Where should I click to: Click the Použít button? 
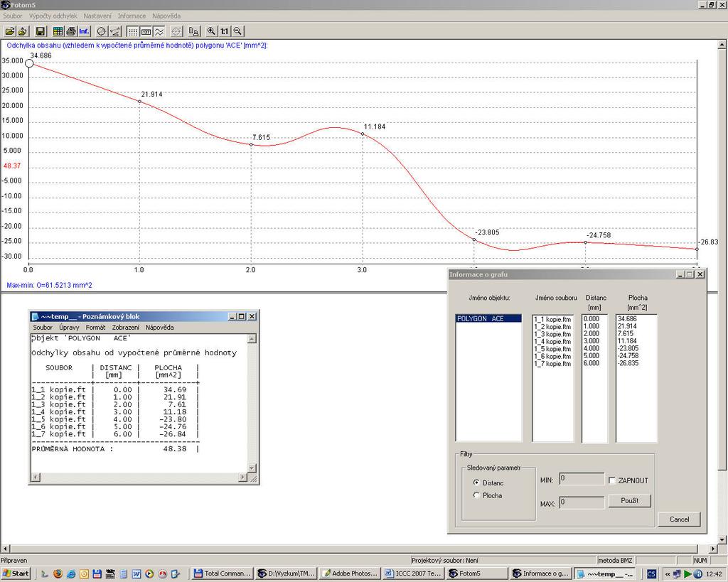pyautogui.click(x=630, y=501)
